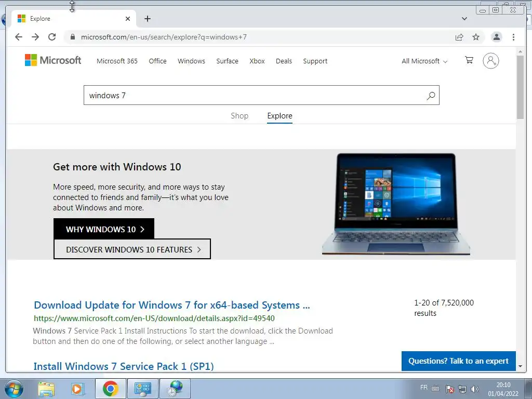The image size is (532, 399).
Task: Share this page from address bar
Action: (x=459, y=37)
